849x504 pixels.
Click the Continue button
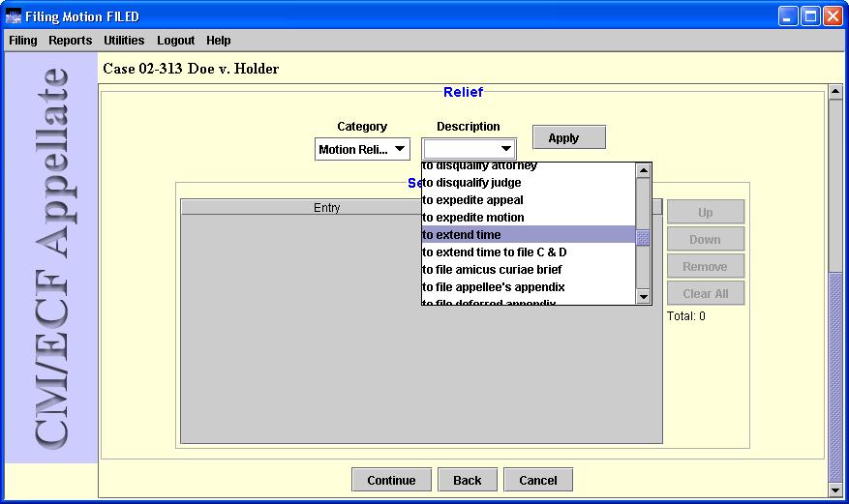pos(391,480)
